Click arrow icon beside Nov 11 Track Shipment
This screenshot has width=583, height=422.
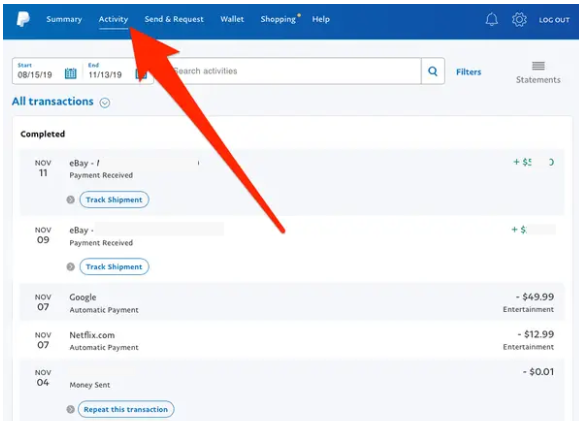tap(71, 200)
